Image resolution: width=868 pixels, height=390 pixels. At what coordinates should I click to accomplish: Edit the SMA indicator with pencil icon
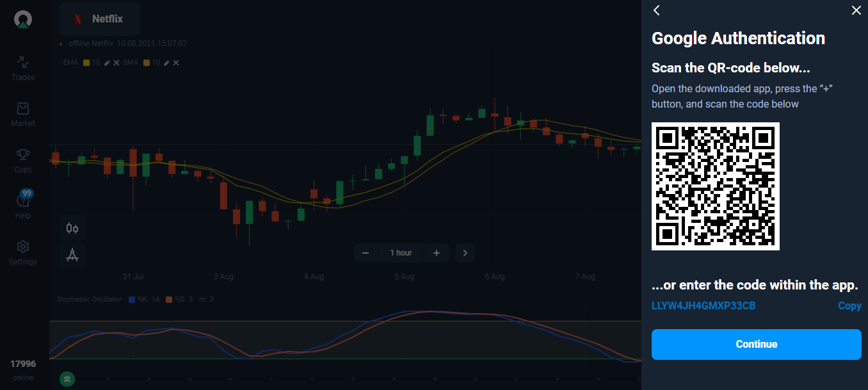[166, 63]
